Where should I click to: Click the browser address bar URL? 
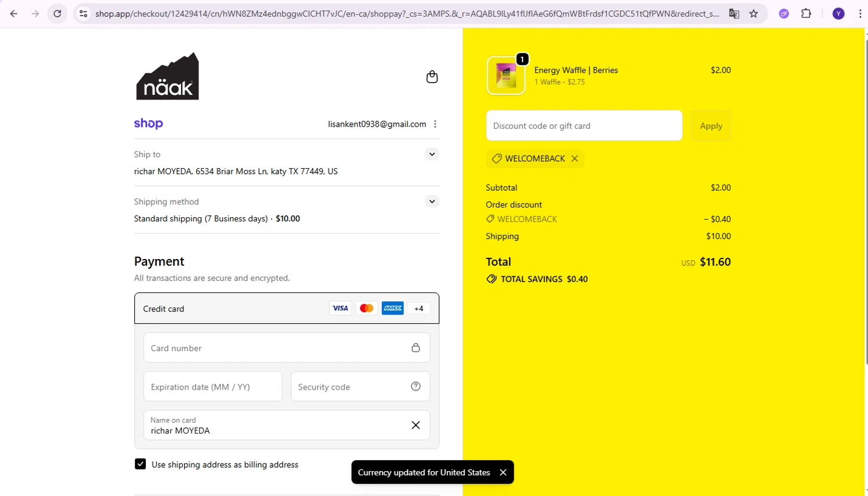coord(407,13)
